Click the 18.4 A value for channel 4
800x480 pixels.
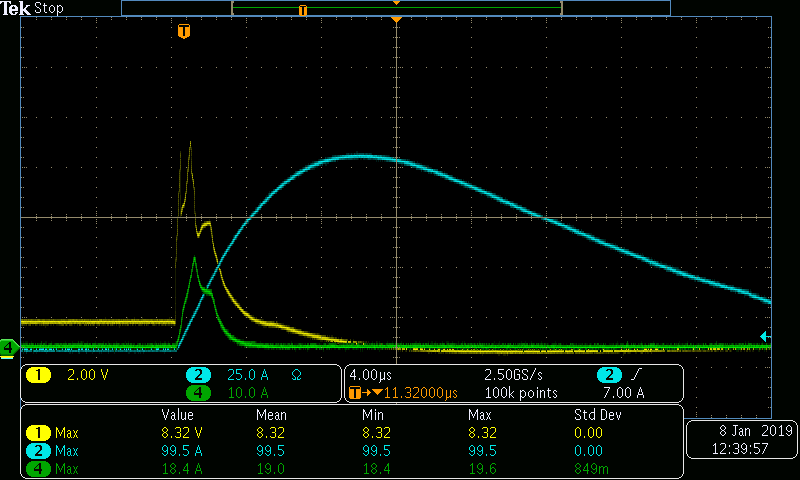pyautogui.click(x=182, y=469)
